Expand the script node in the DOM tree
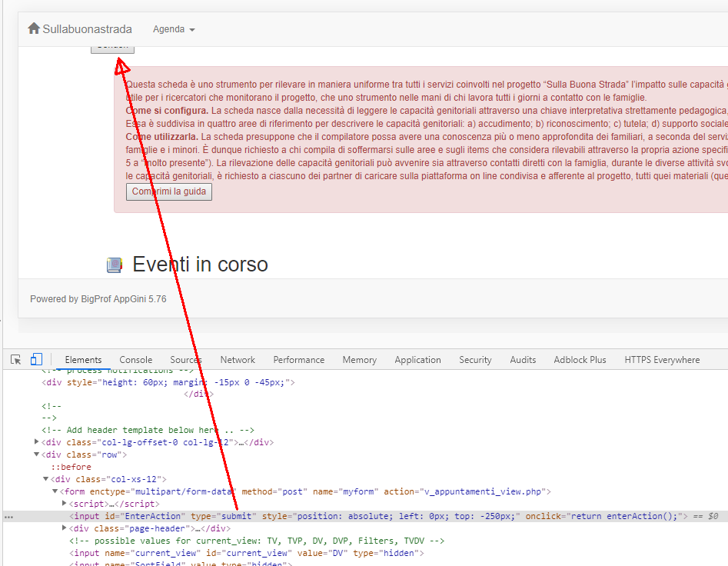This screenshot has height=566, width=728. pos(65,503)
